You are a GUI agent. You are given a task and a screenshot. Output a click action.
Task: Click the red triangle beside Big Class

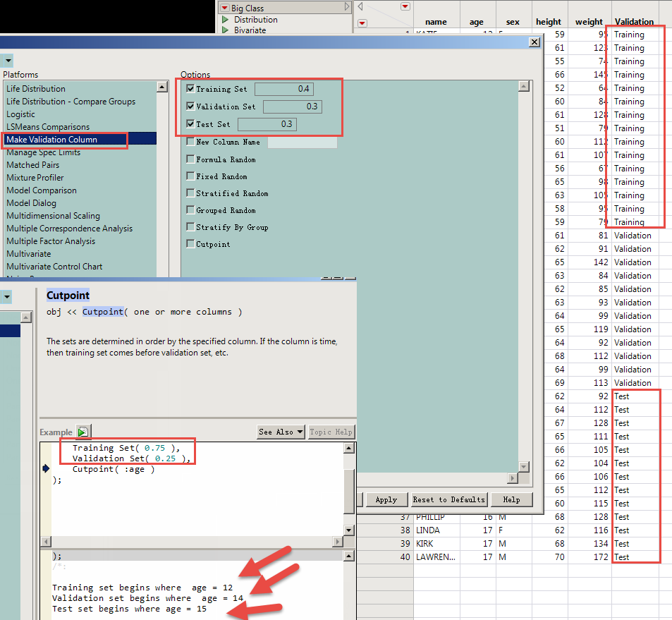pyautogui.click(x=224, y=8)
